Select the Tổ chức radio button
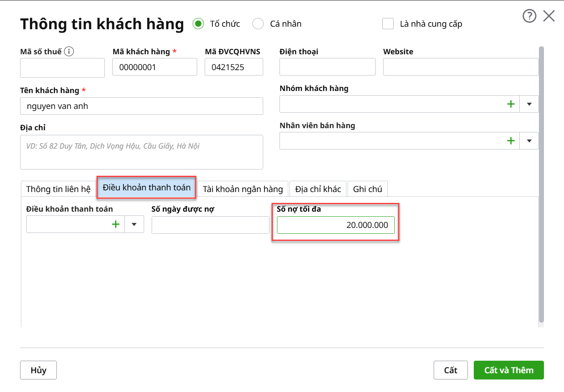Image resolution: width=564 pixels, height=392 pixels. click(198, 24)
